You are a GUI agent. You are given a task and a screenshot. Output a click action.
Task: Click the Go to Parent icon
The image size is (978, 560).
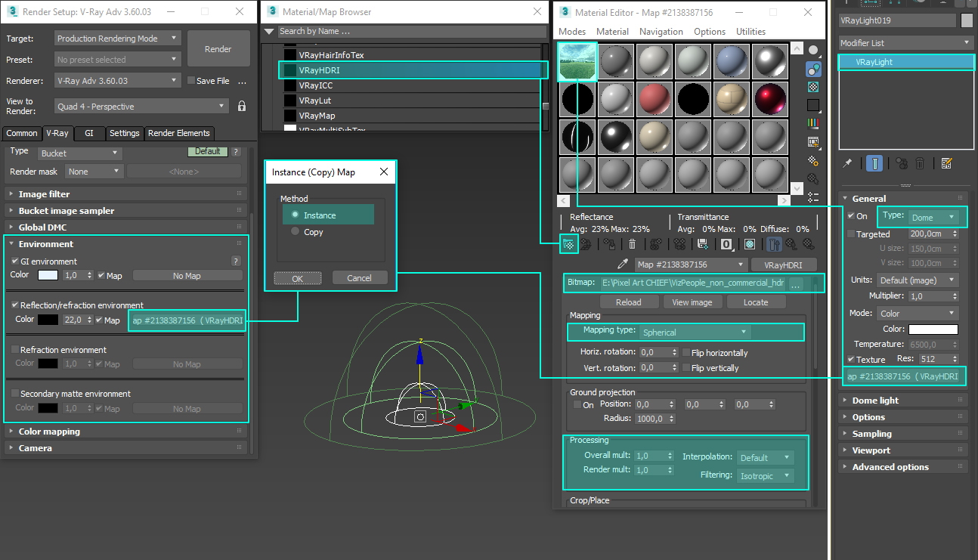click(x=792, y=244)
